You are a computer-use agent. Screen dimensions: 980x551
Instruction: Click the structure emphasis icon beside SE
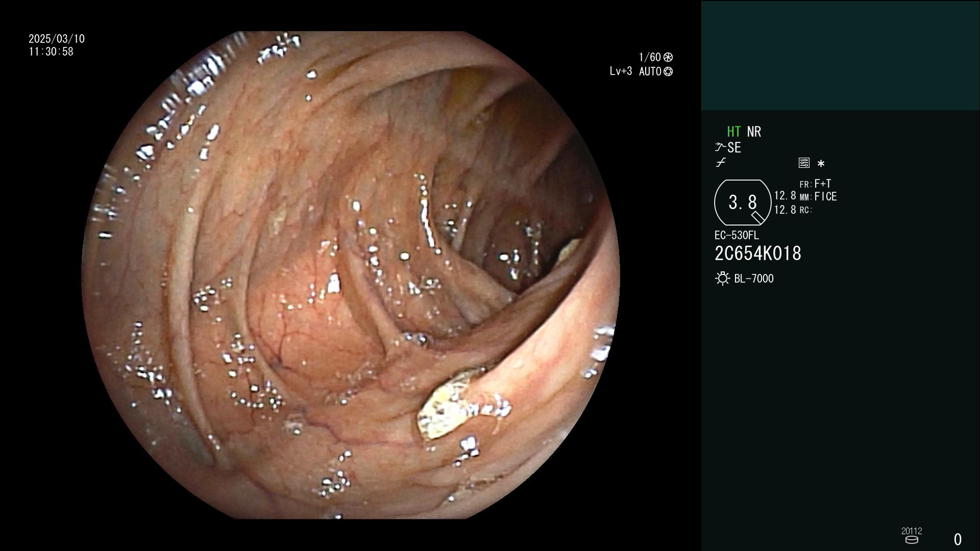tap(720, 147)
